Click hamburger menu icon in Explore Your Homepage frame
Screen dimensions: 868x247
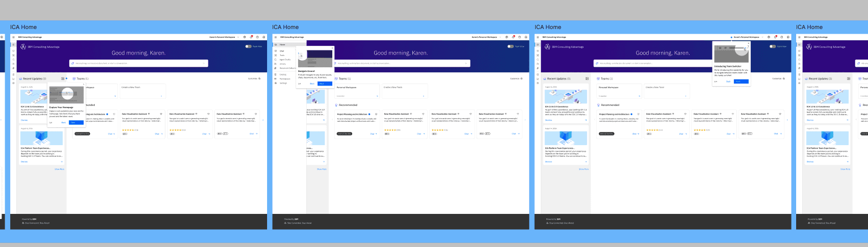point(13,37)
